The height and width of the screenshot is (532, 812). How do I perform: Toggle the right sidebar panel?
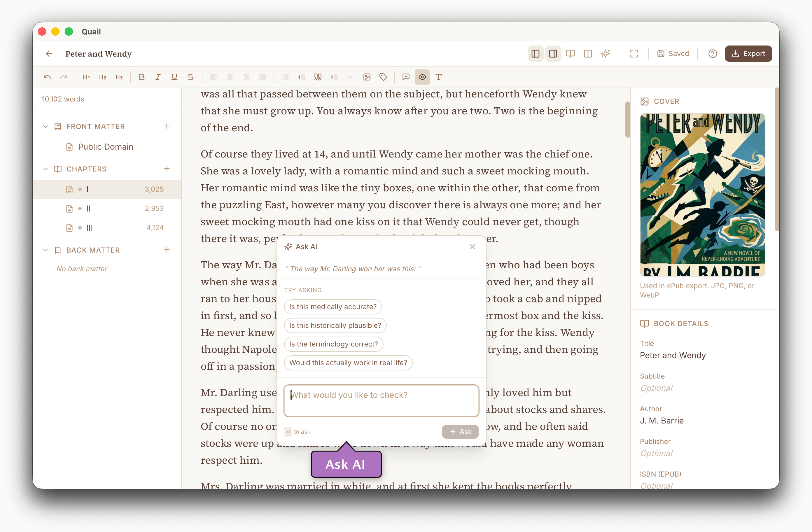[553, 54]
